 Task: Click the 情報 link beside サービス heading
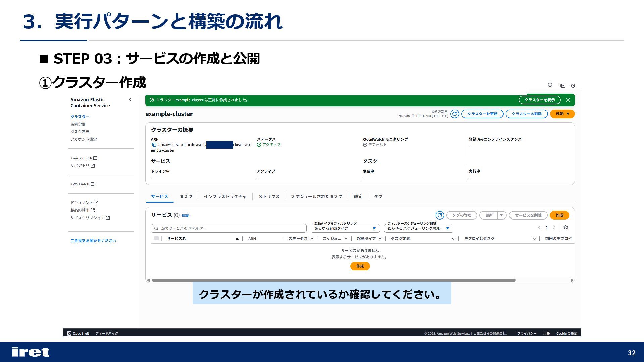click(x=185, y=216)
